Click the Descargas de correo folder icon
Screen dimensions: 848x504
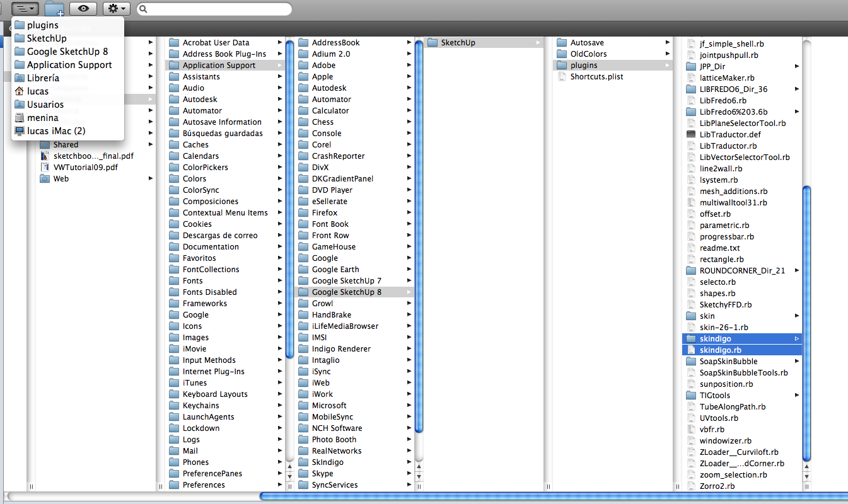pyautogui.click(x=174, y=236)
